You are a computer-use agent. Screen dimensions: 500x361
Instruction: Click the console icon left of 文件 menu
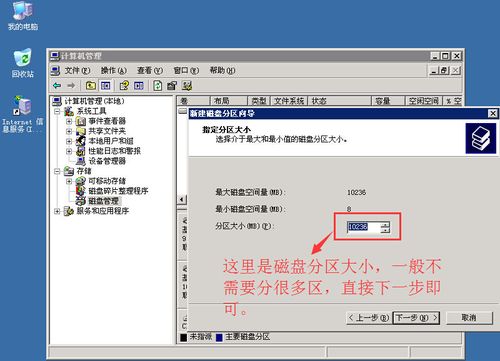click(x=55, y=70)
